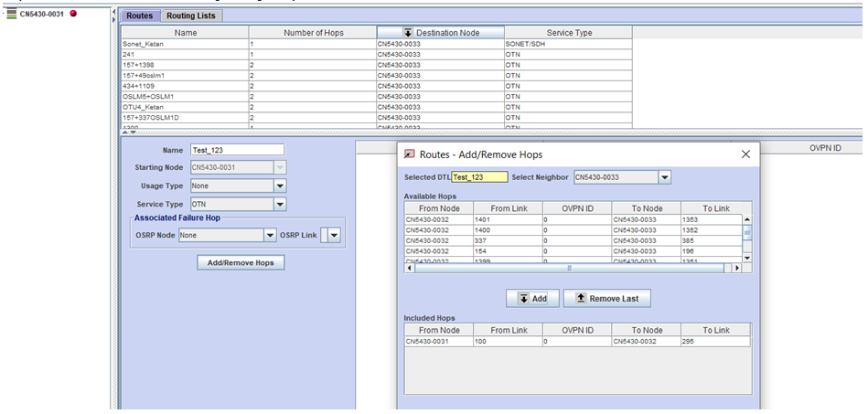Click the Routes dialog title icon

410,154
